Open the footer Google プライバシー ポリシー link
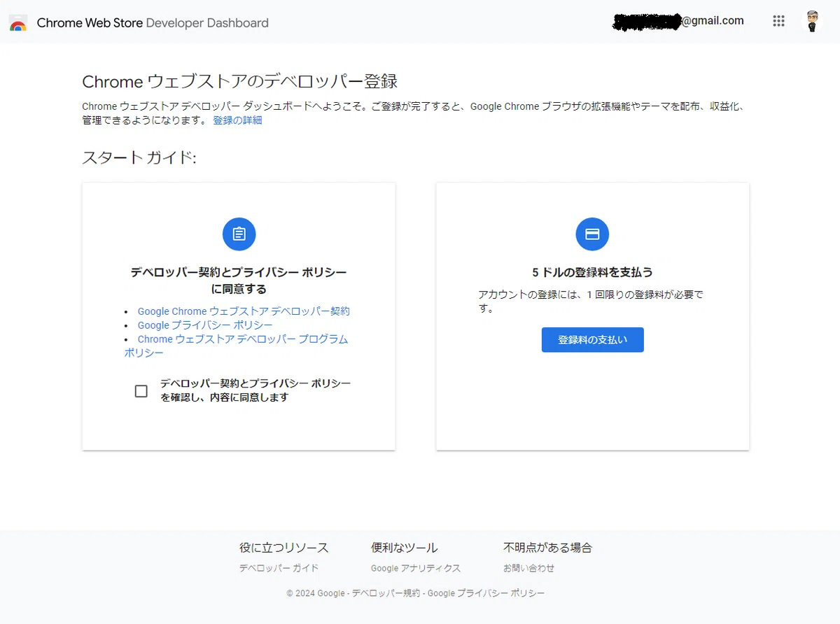 [x=486, y=593]
